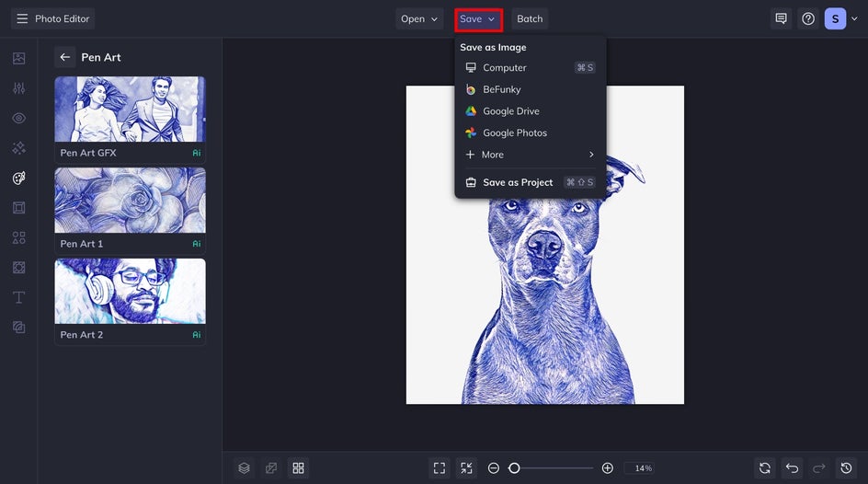868x484 pixels.
Task: Expand the Open dropdown
Action: [419, 18]
